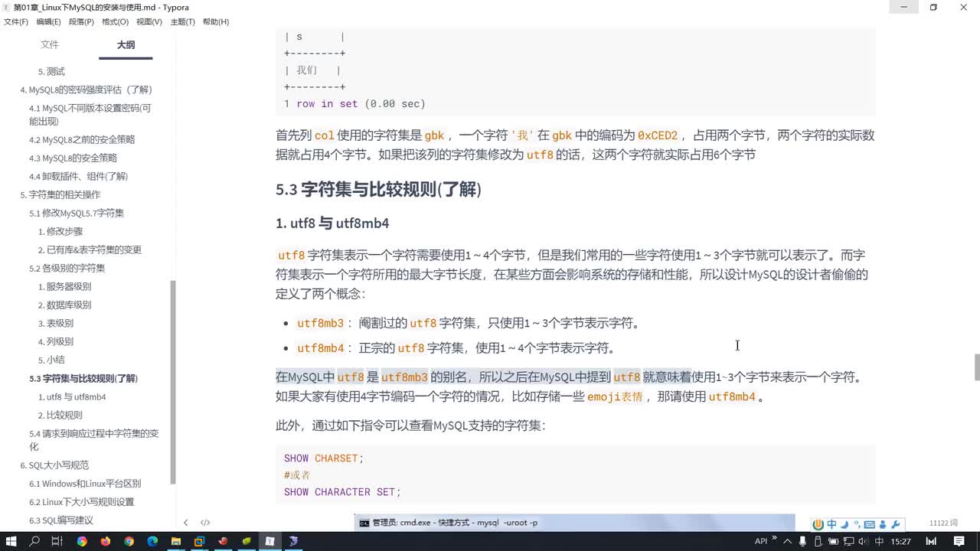Open Windows Start menu
Viewport: 980px width, 551px height.
point(11,541)
